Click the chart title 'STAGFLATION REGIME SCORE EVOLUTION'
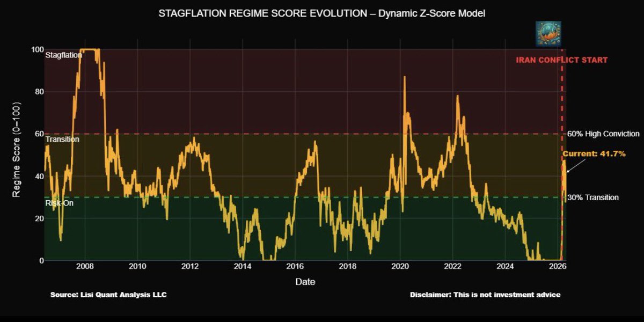The image size is (644, 322). [x=263, y=13]
